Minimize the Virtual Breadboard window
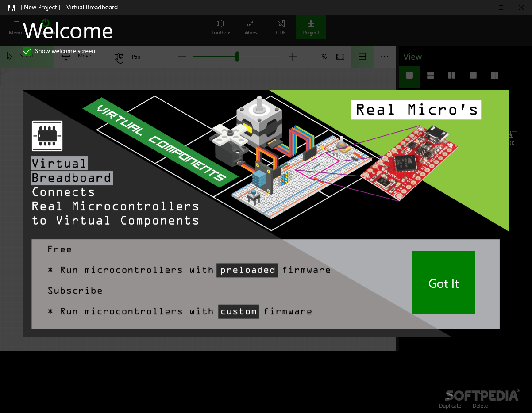The width and height of the screenshot is (532, 413). click(481, 8)
